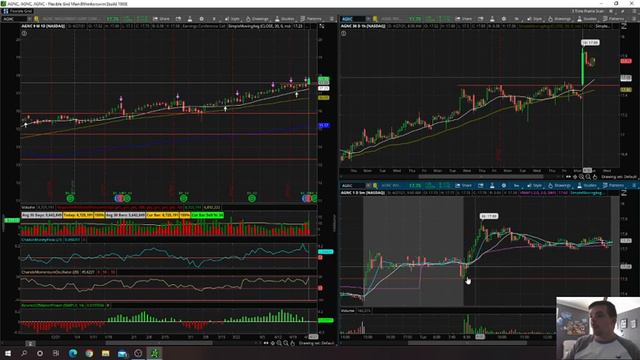
Task: Open File Explorer from the taskbar
Action: coord(106,353)
